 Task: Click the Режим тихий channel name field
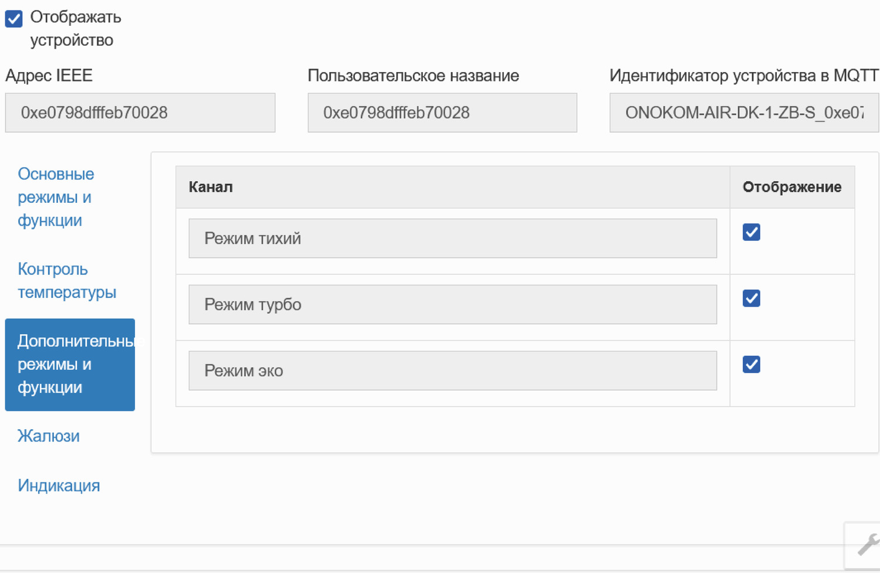tap(452, 238)
